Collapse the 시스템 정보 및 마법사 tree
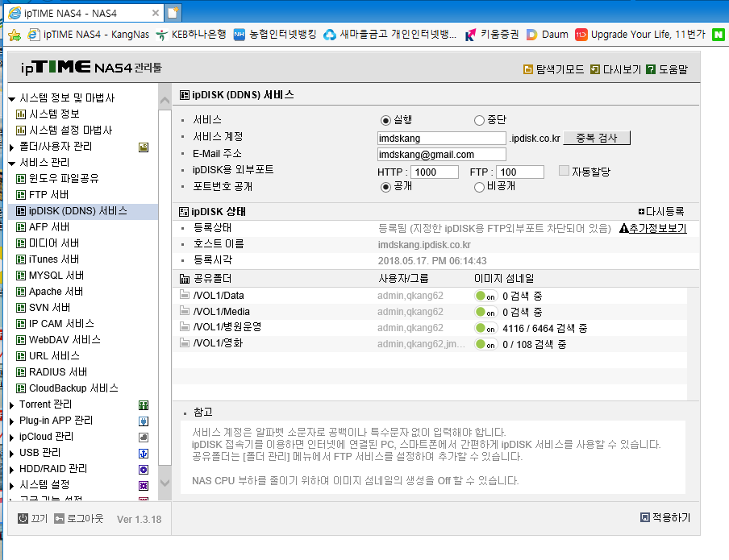Image resolution: width=729 pixels, height=560 pixels. tap(12, 98)
